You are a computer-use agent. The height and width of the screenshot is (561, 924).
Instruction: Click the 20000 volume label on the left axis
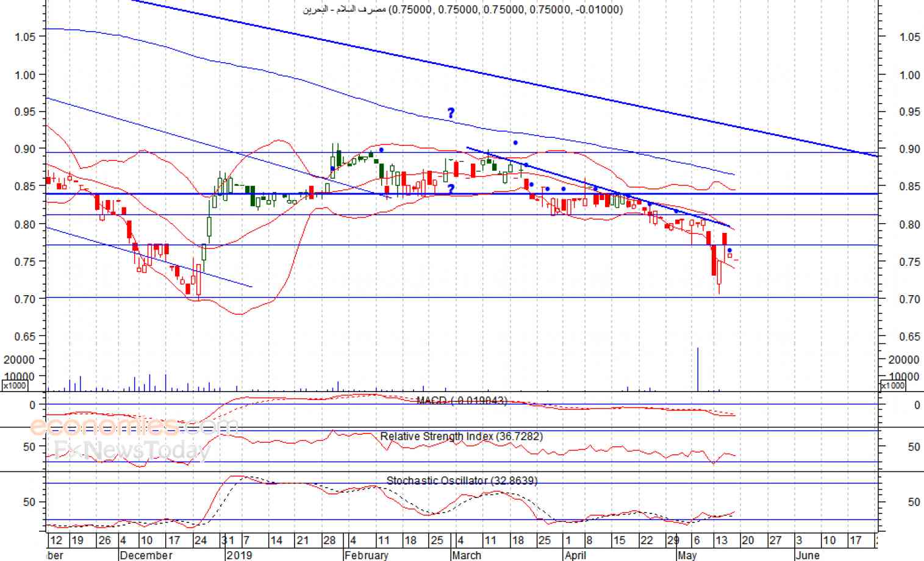pyautogui.click(x=19, y=360)
